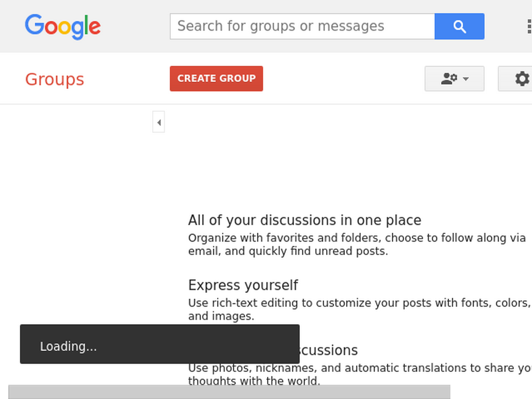Click the 'email, and quickly find unread posts' line
532x399 pixels.
(x=288, y=251)
